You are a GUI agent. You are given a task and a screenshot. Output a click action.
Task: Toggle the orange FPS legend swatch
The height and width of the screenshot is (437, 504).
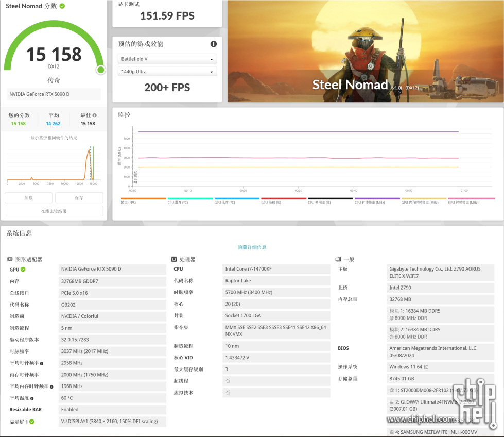click(143, 198)
